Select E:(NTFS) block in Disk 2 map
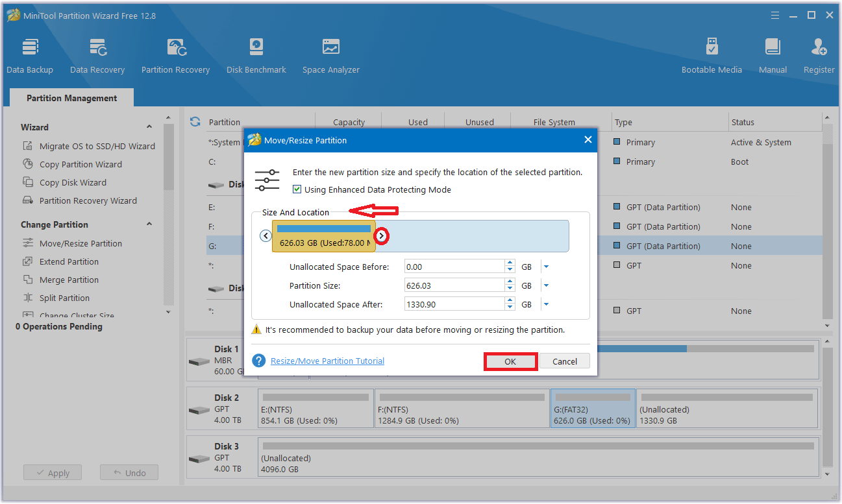The height and width of the screenshot is (504, 842). point(316,408)
